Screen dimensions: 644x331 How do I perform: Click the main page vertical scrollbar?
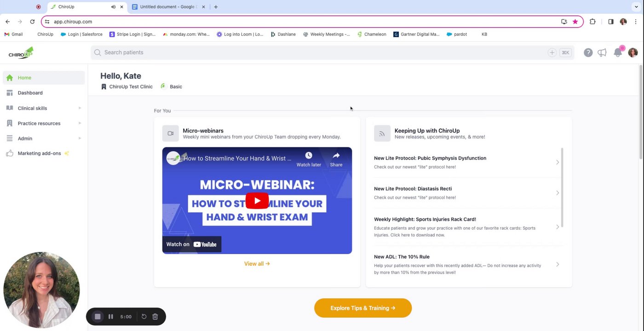click(x=641, y=112)
